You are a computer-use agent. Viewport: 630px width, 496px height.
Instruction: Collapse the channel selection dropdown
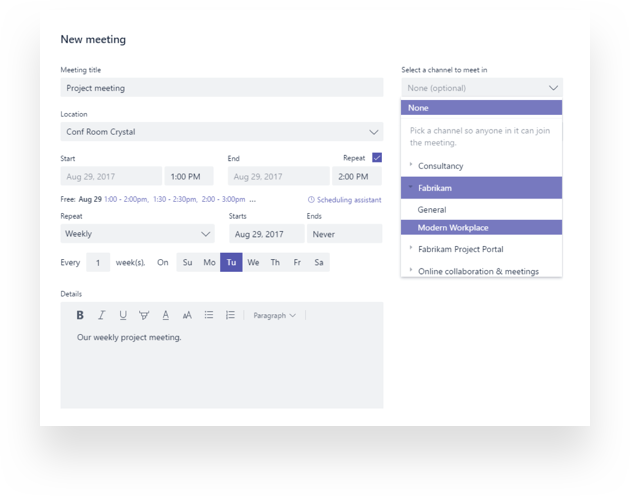click(x=553, y=88)
